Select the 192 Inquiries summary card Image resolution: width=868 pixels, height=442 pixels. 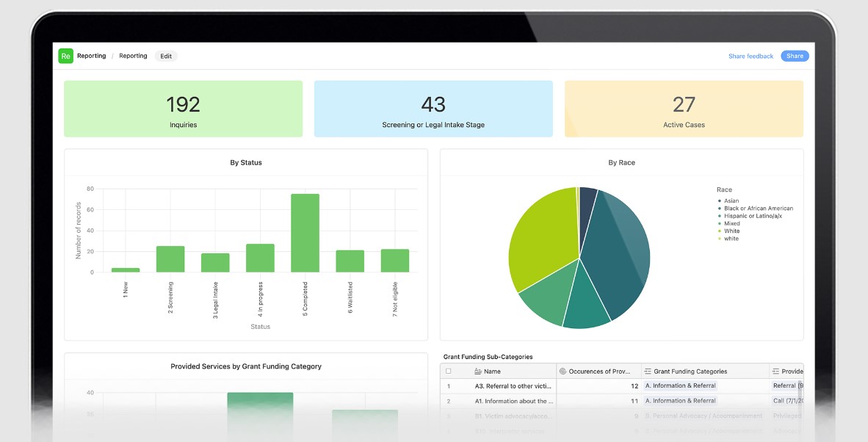pos(184,109)
